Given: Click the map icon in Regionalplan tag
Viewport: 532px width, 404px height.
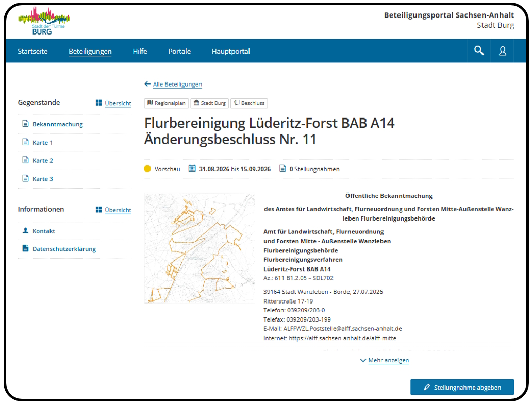Looking at the screenshot, I should [x=151, y=103].
